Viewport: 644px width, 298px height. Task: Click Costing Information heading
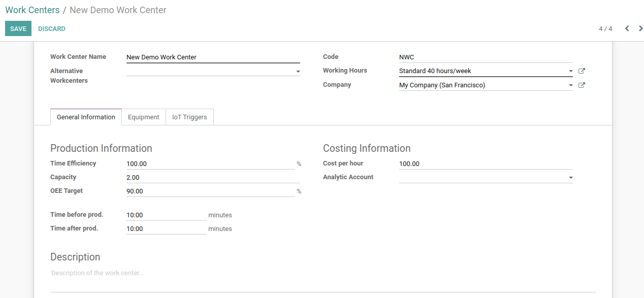click(367, 148)
